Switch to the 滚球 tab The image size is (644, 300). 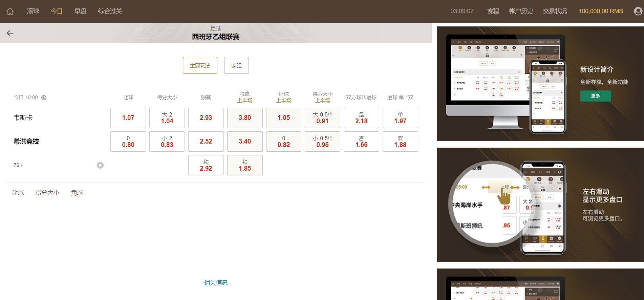click(33, 11)
